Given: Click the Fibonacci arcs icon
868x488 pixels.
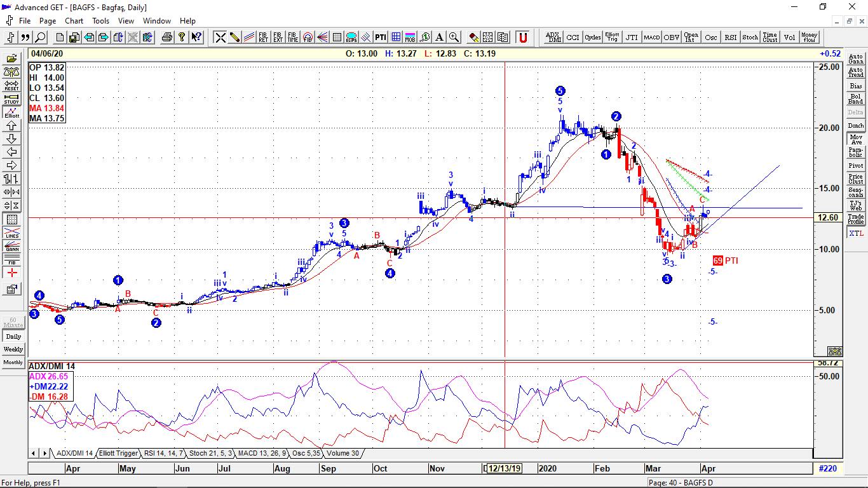Looking at the screenshot, I should pos(308,37).
